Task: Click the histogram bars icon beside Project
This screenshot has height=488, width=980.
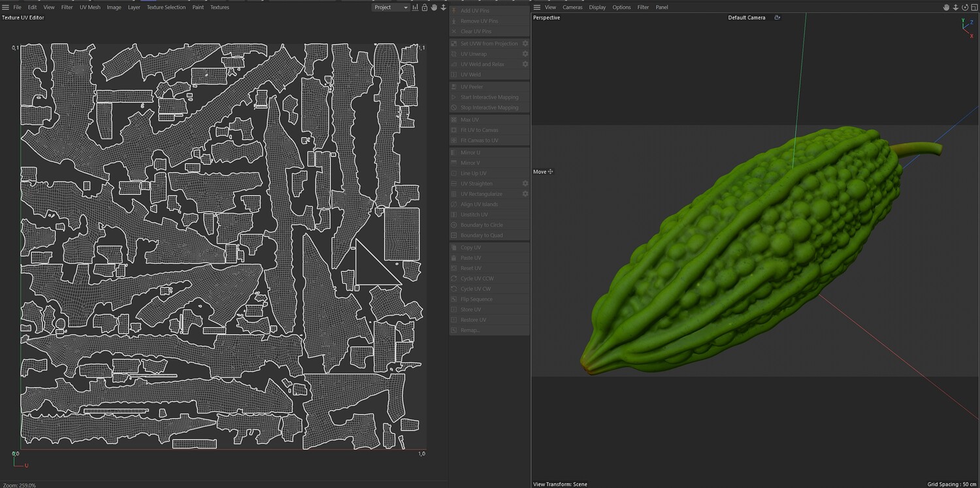Action: [x=416, y=7]
